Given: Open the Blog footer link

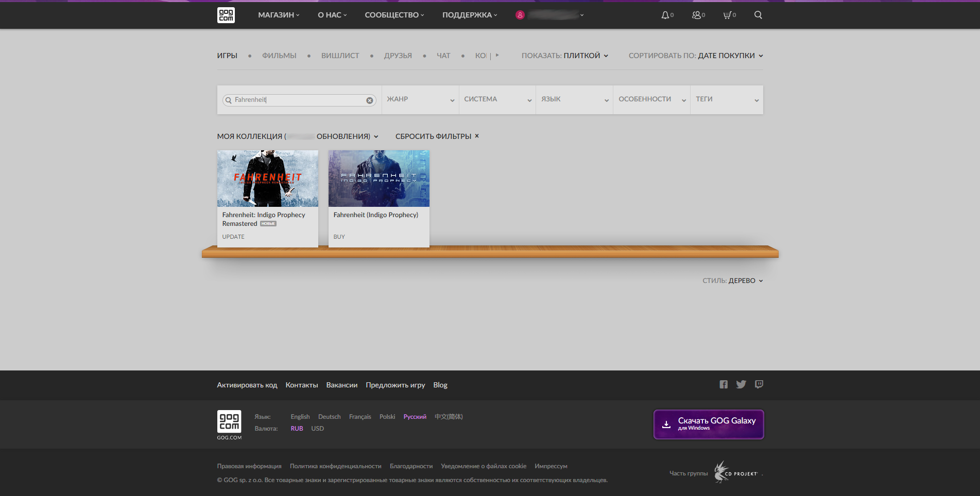Looking at the screenshot, I should 440,385.
